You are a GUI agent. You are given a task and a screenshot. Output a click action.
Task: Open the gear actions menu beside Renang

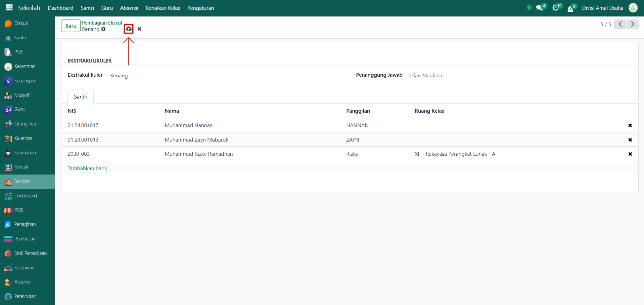(x=103, y=29)
